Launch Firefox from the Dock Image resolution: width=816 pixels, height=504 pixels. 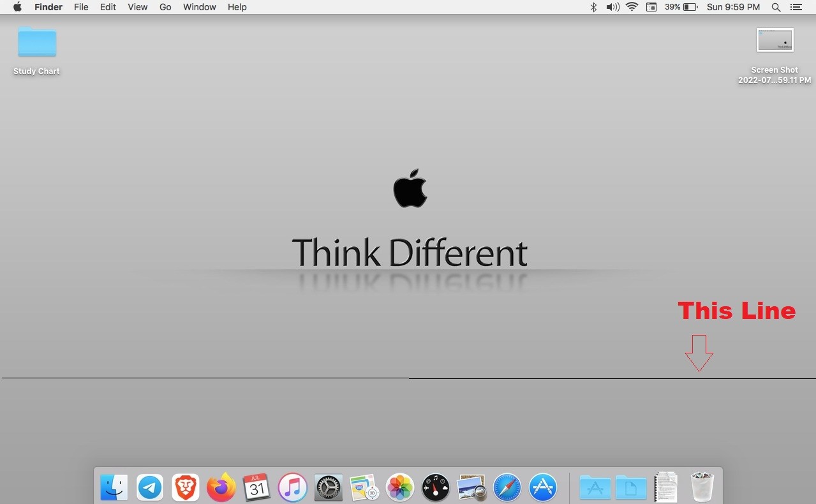click(x=221, y=488)
